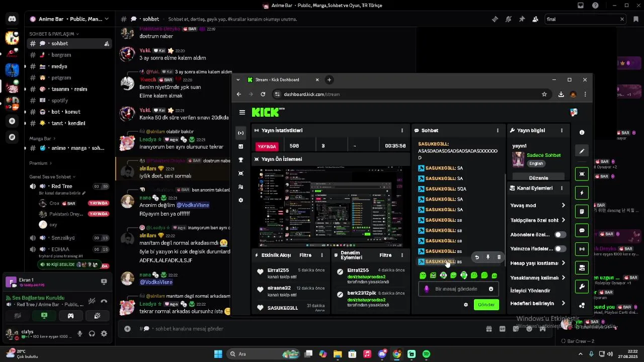Open pinned messages in Discord header
This screenshot has width=644, height=362.
pyautogui.click(x=522, y=19)
